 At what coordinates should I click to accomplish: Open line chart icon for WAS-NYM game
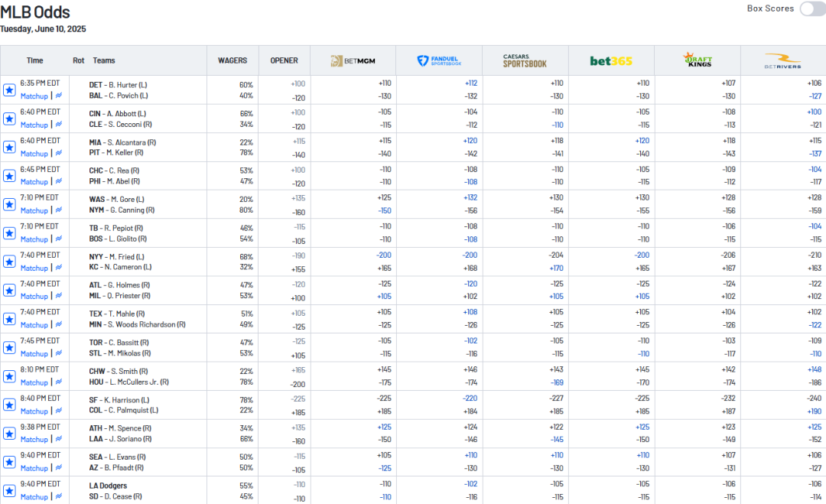point(59,210)
